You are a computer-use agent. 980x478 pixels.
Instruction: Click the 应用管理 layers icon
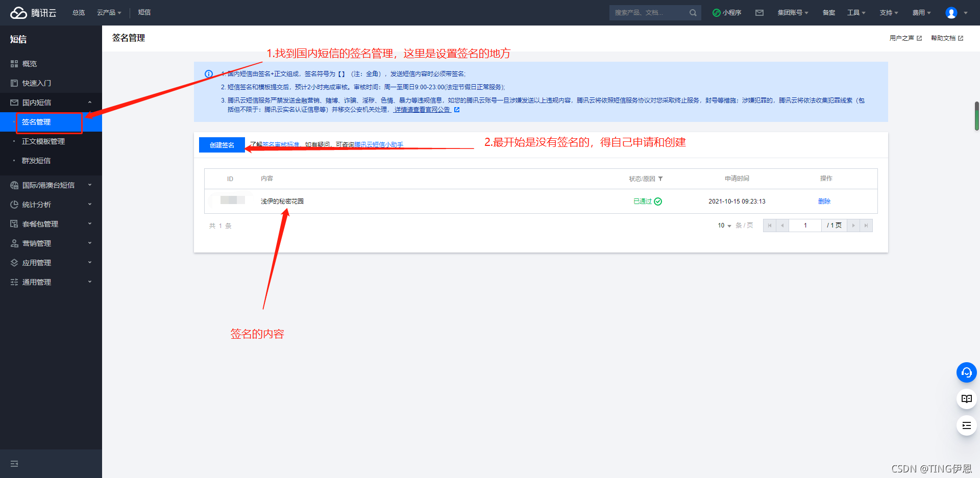[x=14, y=263]
